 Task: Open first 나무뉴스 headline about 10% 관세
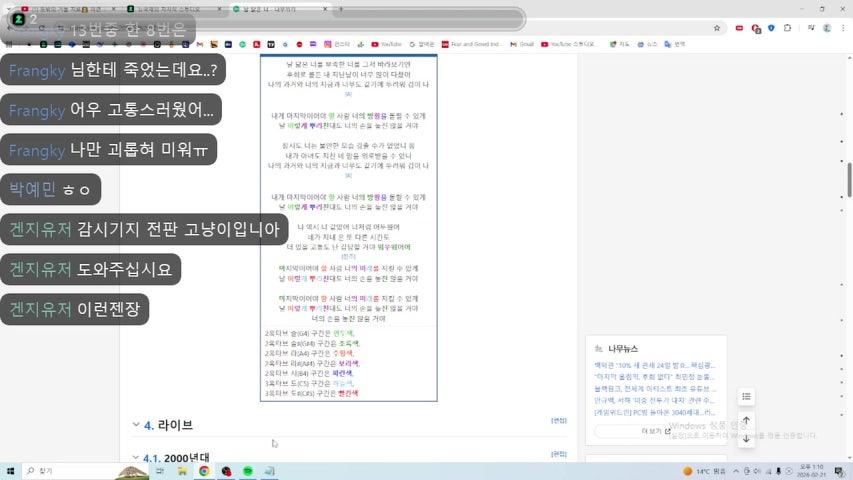pyautogui.click(x=655, y=365)
